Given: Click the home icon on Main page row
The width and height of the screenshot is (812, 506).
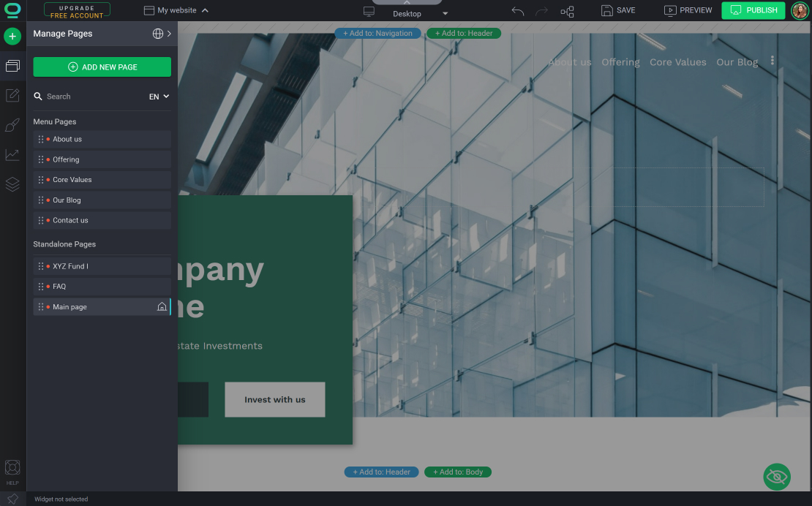Looking at the screenshot, I should click(x=162, y=307).
